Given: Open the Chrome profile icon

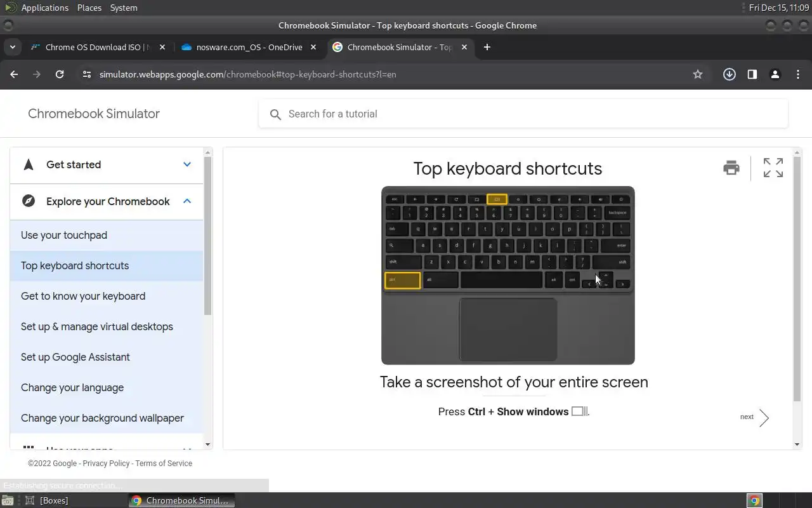Looking at the screenshot, I should coord(775,74).
